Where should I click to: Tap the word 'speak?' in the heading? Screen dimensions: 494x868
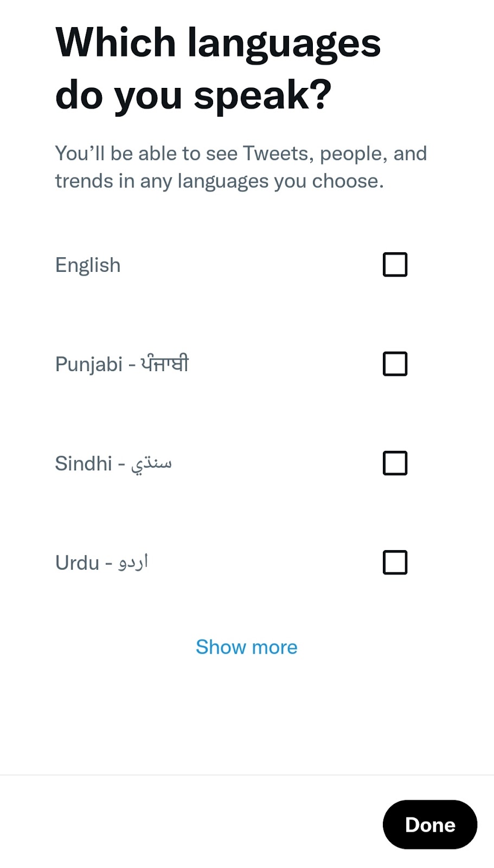click(262, 95)
